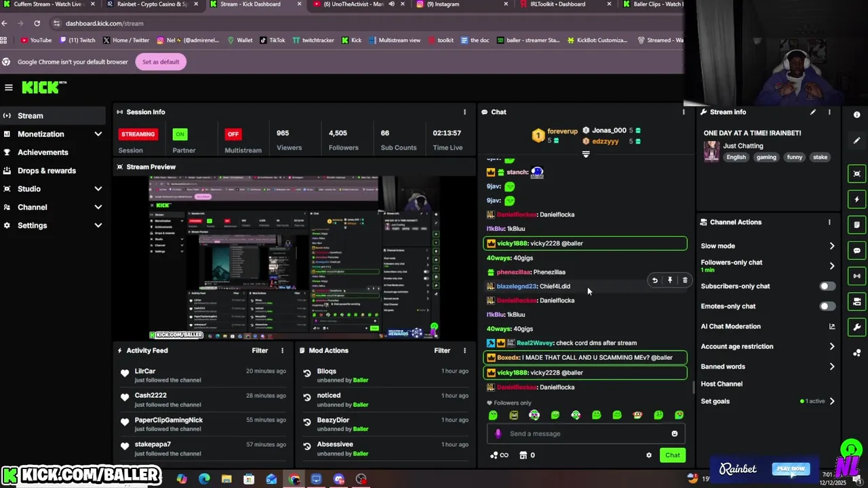Click the shop icon below chat input
Screen dimensions: 868x488
tap(527, 455)
